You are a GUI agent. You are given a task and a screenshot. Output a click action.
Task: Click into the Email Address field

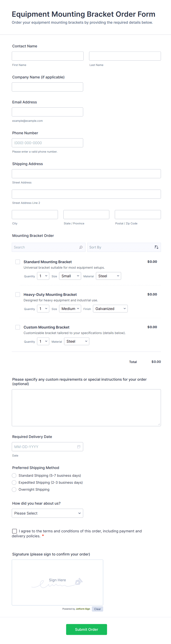[47, 112]
